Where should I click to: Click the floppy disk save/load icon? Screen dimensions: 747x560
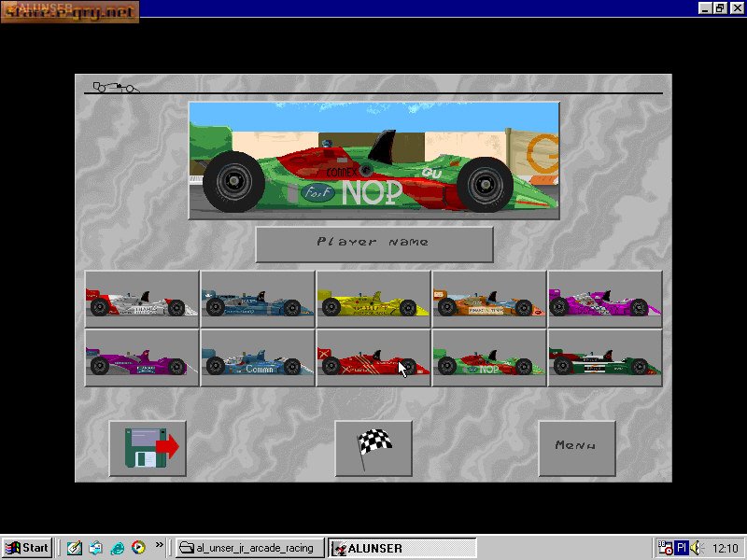pos(148,448)
